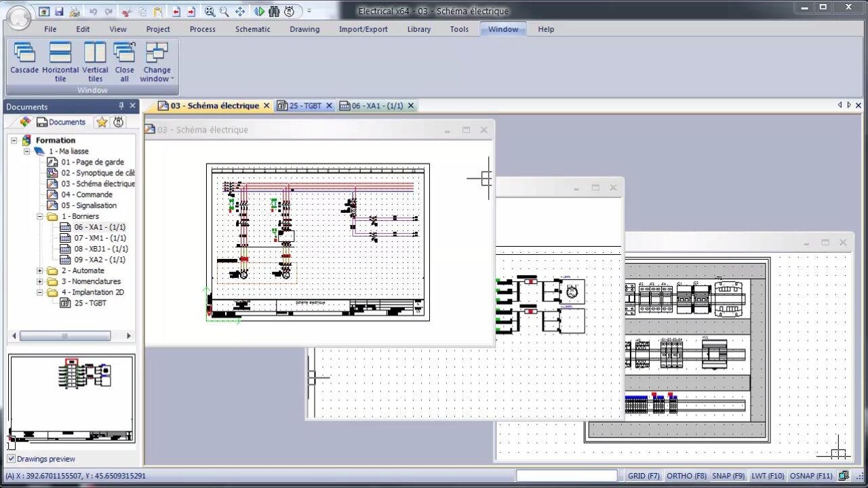This screenshot has width=868, height=488.
Task: Expand the 2 - Automate folder
Action: (39, 270)
